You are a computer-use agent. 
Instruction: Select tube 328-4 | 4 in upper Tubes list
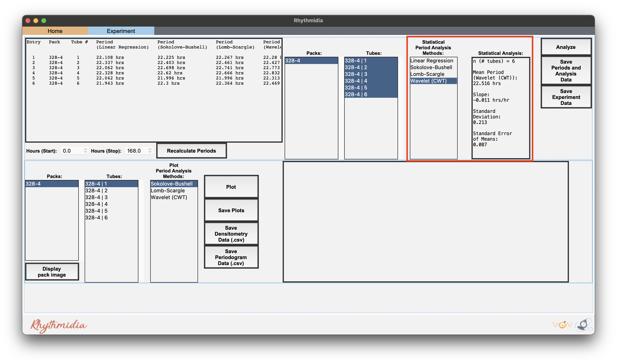coord(371,81)
